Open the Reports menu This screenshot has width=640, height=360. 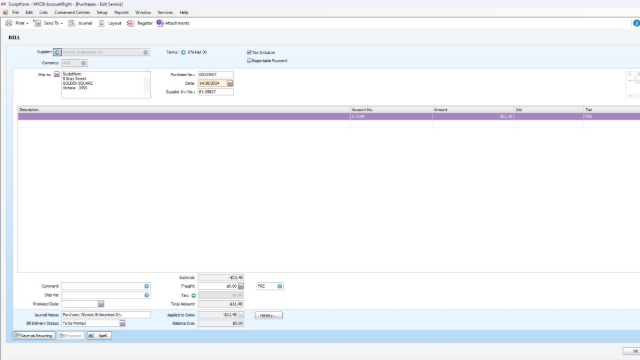[x=121, y=13]
